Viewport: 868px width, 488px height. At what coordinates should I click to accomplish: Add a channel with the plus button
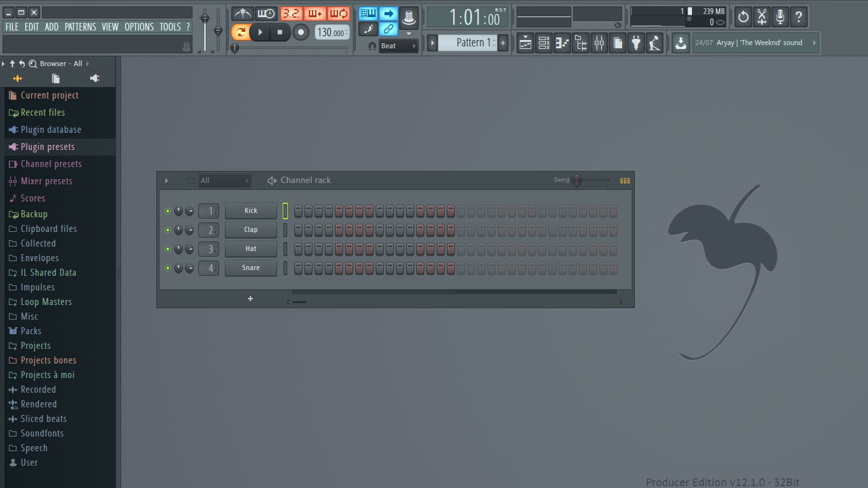point(250,299)
